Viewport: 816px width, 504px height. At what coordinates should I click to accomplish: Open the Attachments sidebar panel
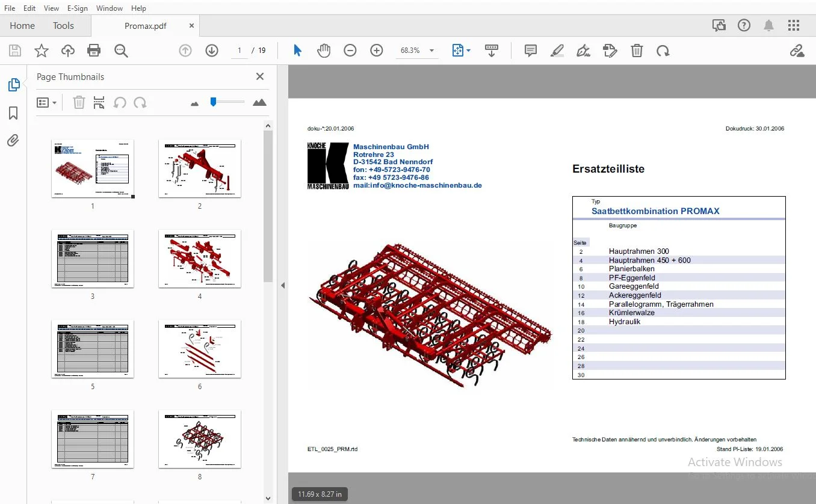pos(13,141)
